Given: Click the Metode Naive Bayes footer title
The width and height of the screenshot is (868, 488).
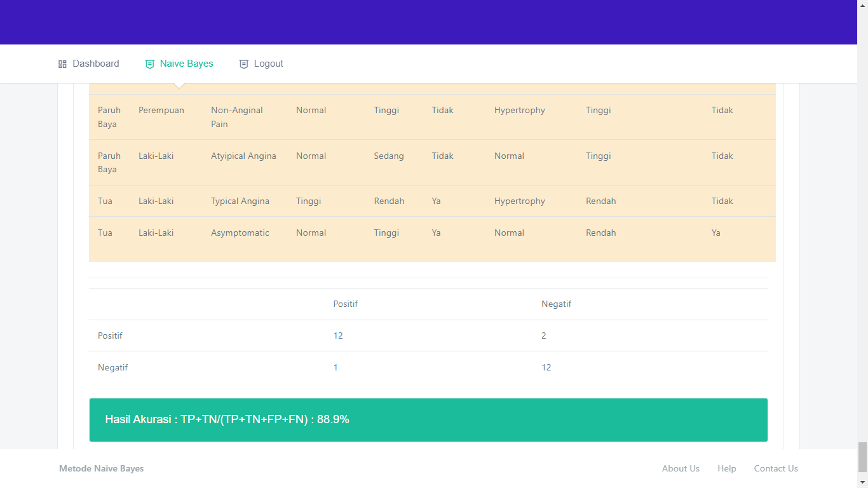Looking at the screenshot, I should [x=101, y=468].
